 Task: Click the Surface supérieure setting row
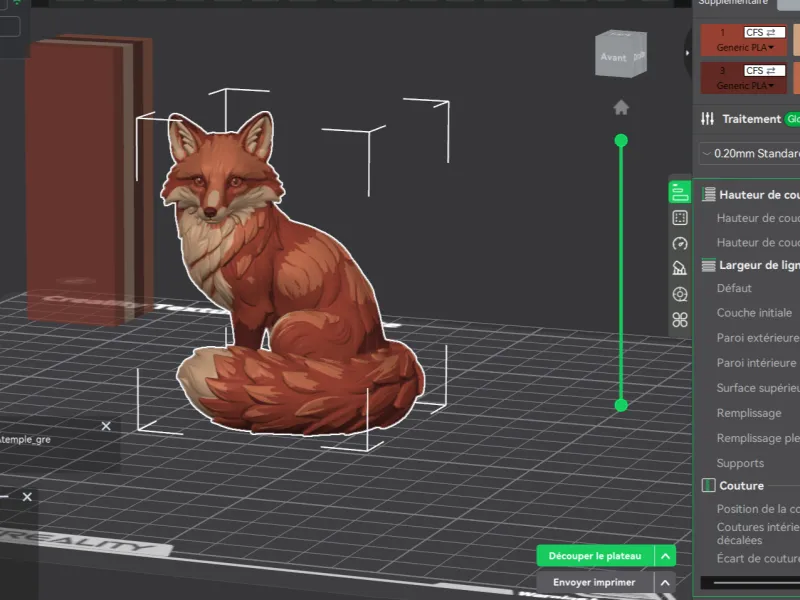click(758, 388)
